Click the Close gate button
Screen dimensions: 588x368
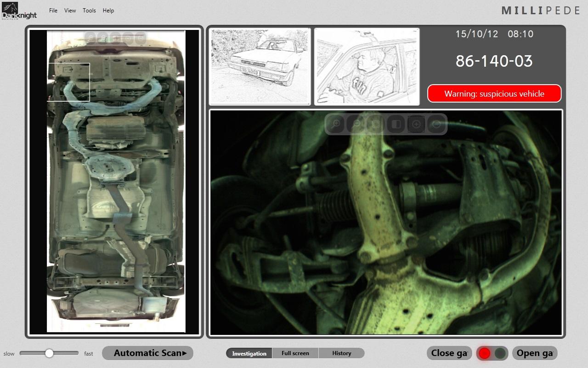click(x=449, y=353)
